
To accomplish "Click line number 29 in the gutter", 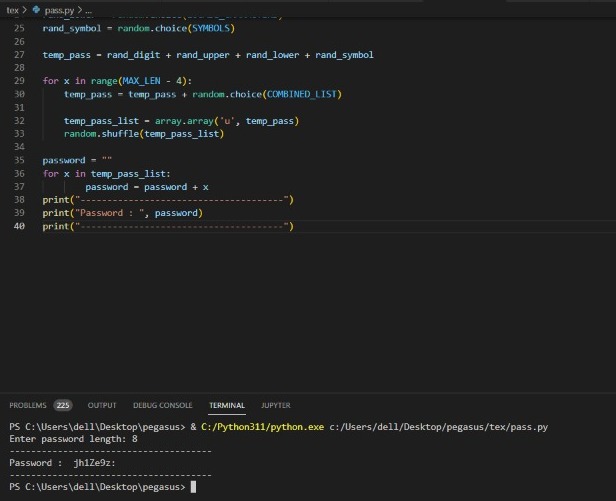I will click(x=19, y=81).
